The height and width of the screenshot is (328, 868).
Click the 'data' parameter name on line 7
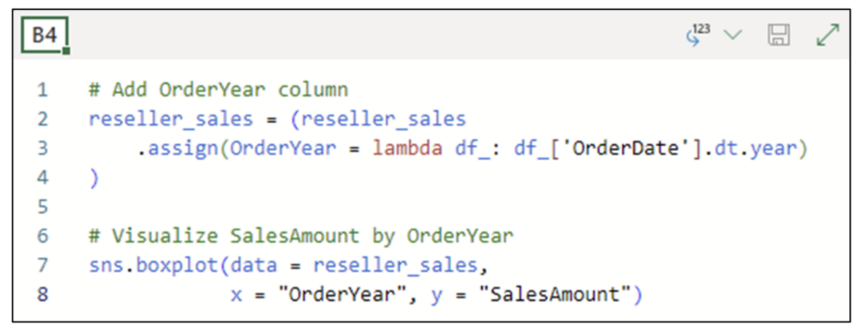253,266
